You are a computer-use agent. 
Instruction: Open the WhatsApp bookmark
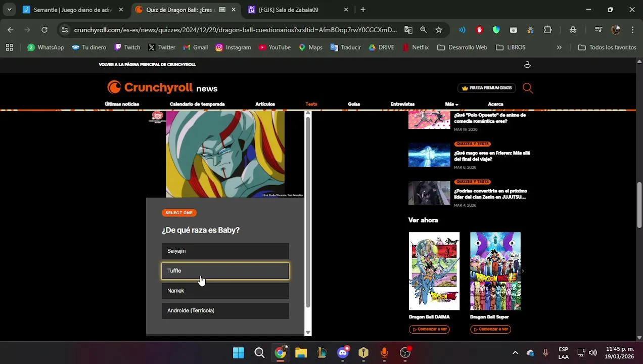pyautogui.click(x=45, y=48)
